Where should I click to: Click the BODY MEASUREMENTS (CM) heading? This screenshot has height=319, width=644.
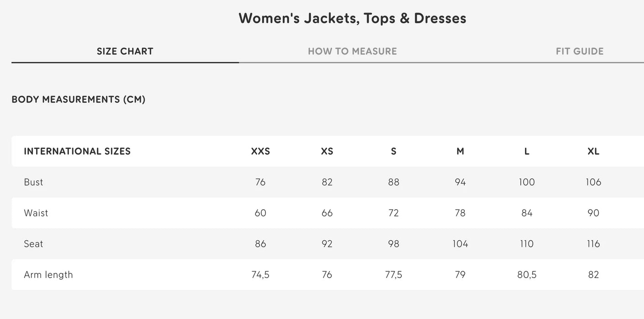(x=78, y=99)
